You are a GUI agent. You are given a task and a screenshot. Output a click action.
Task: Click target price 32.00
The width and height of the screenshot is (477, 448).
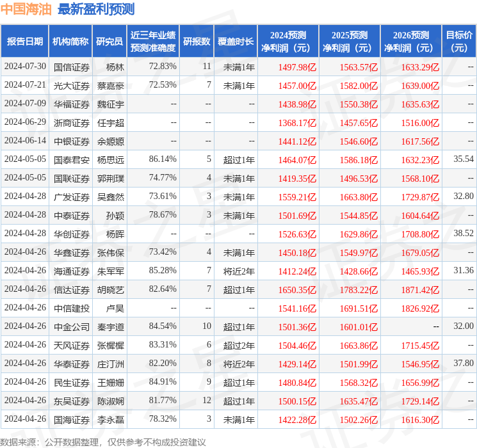(x=464, y=326)
